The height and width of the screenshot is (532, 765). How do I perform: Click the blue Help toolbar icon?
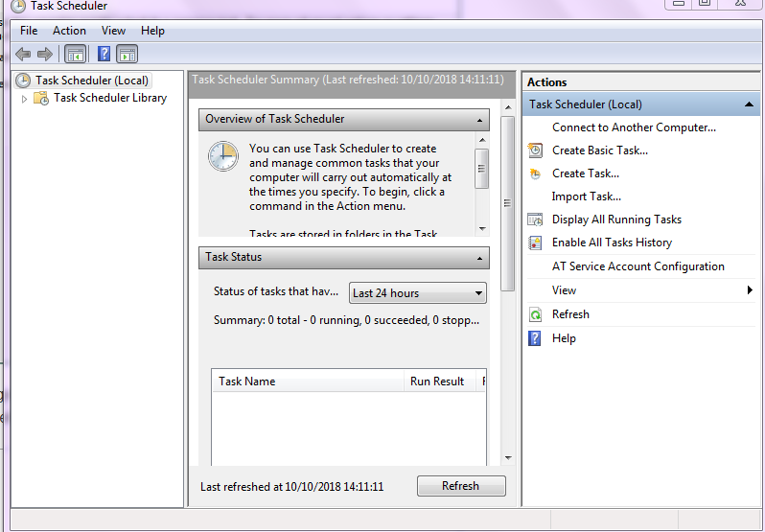104,54
